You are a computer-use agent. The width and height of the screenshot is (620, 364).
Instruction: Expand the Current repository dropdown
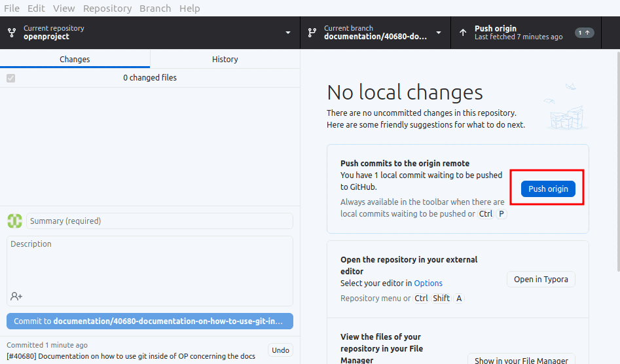(x=288, y=33)
